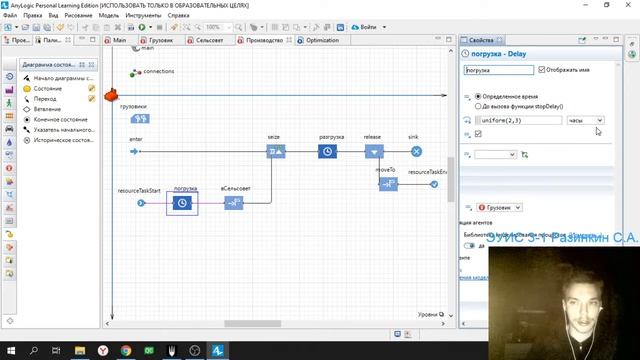Click the Save toolbar icon
640x360 pixels.
point(36,27)
